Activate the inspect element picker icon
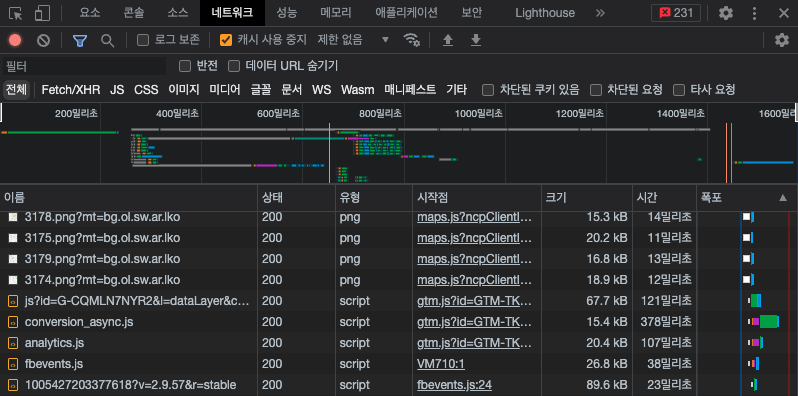 point(16,13)
